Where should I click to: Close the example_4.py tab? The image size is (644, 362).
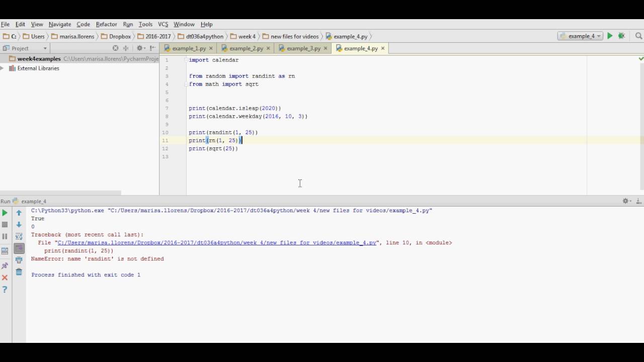click(383, 48)
